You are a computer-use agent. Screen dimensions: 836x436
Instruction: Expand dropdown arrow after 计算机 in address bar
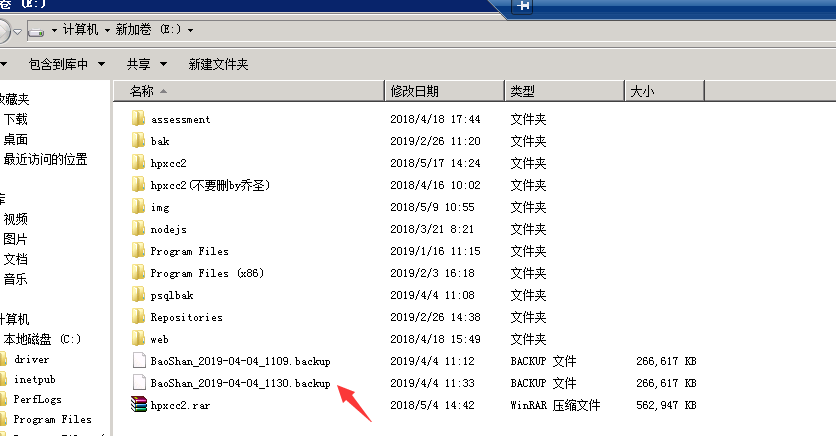pyautogui.click(x=107, y=30)
